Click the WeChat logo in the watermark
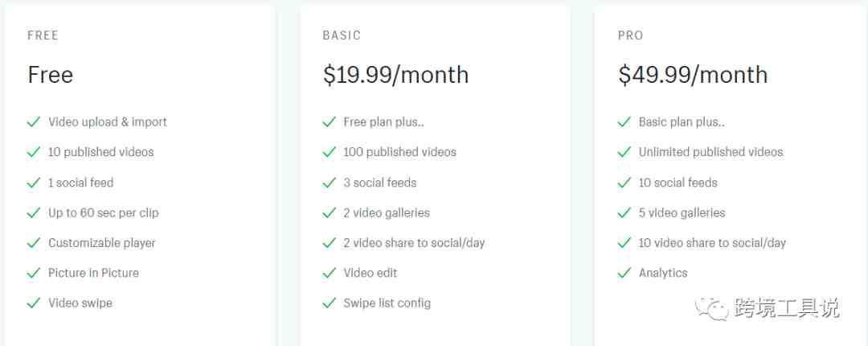The width and height of the screenshot is (868, 346). [712, 308]
